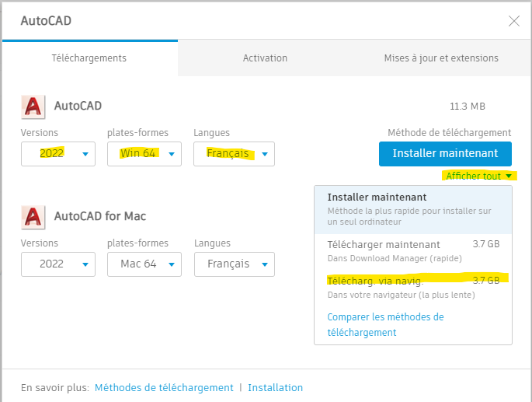Viewport: 532px width, 402px height.
Task: Open AutoCAD Versions dropdown showing 2022
Action: (58, 154)
